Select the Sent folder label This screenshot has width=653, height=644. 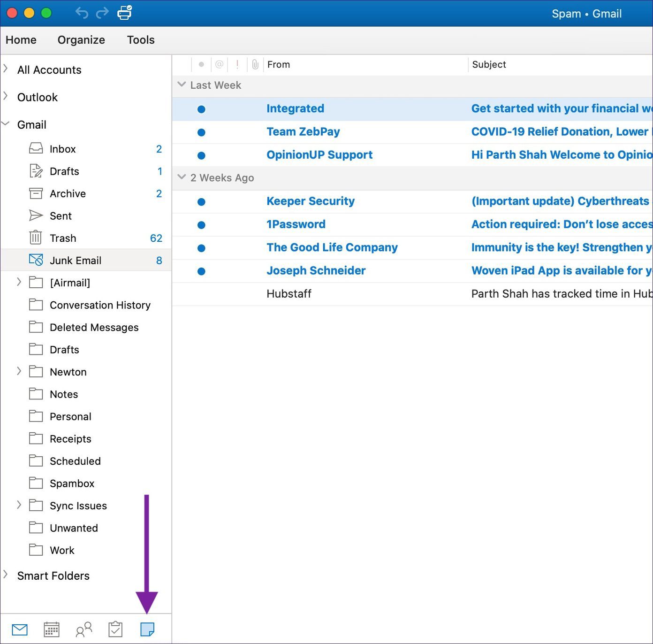pyautogui.click(x=61, y=216)
